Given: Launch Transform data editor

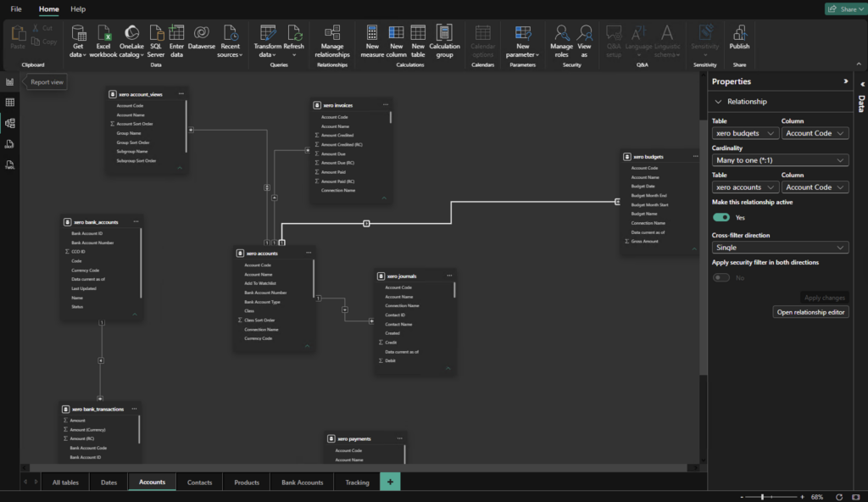Looking at the screenshot, I should [267, 42].
